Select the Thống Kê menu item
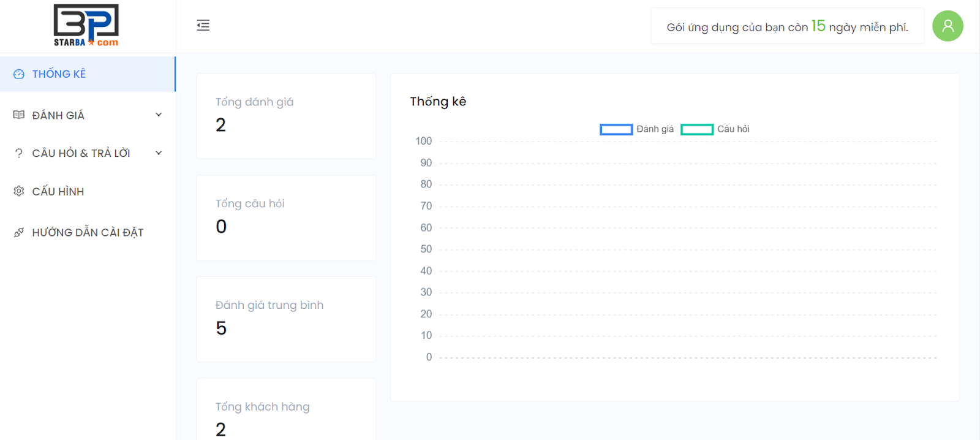The image size is (980, 440). (x=59, y=74)
